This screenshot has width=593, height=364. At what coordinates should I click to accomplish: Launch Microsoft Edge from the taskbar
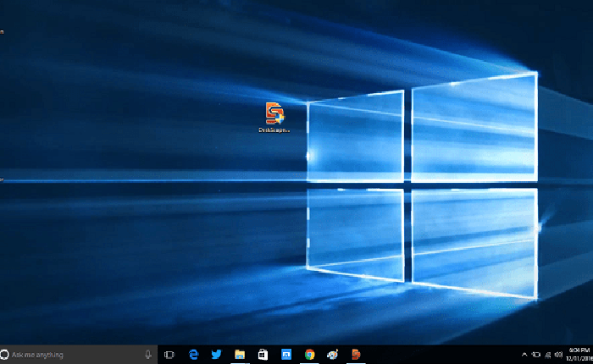194,355
